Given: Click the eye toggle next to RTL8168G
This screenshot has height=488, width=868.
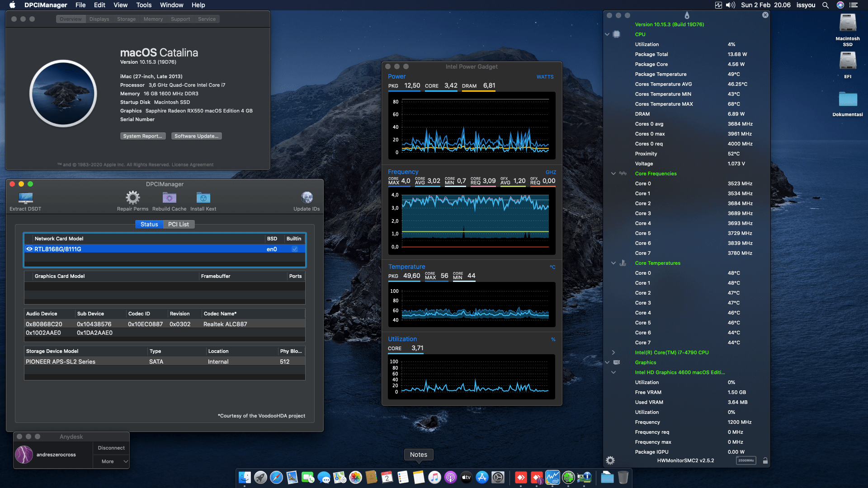Looking at the screenshot, I should (29, 249).
